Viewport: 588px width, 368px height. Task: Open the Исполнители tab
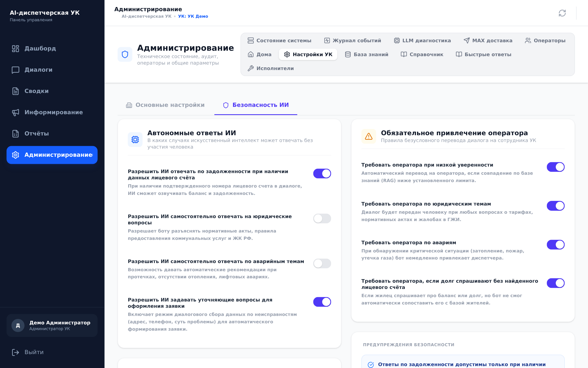click(x=271, y=68)
